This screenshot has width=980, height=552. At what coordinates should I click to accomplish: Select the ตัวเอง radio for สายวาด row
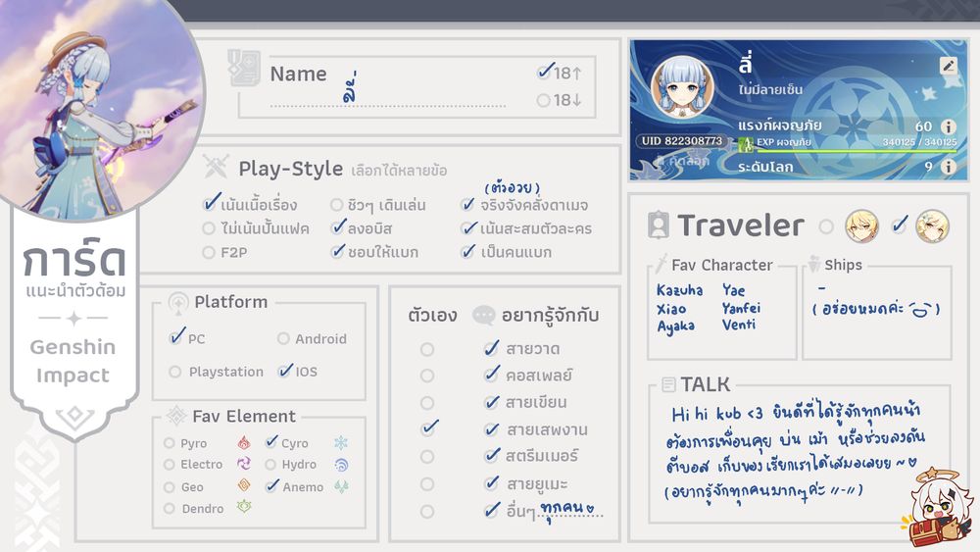[427, 349]
